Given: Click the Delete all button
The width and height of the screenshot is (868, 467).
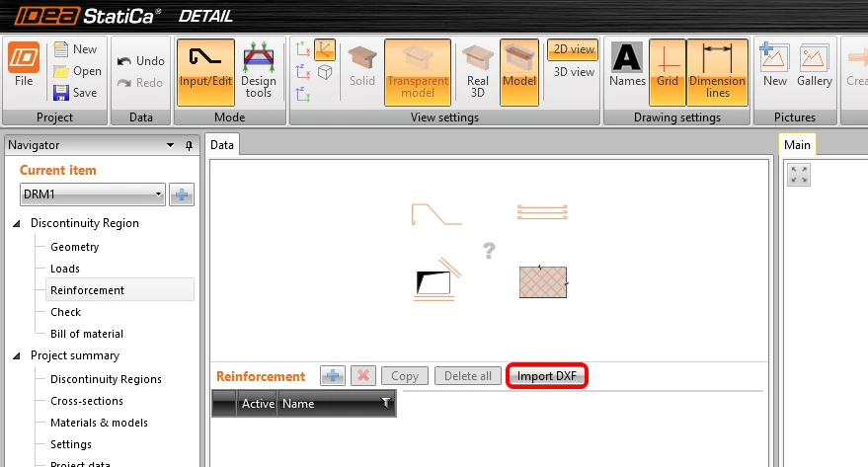Looking at the screenshot, I should [x=468, y=376].
